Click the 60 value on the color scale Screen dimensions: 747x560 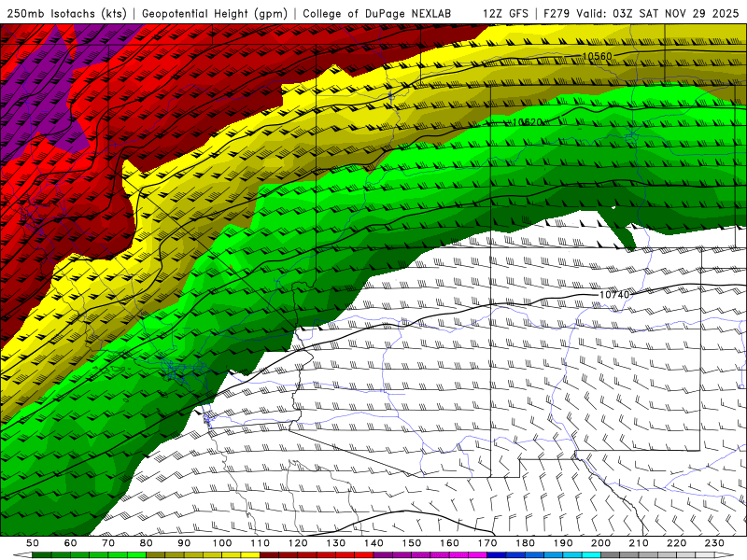click(71, 543)
